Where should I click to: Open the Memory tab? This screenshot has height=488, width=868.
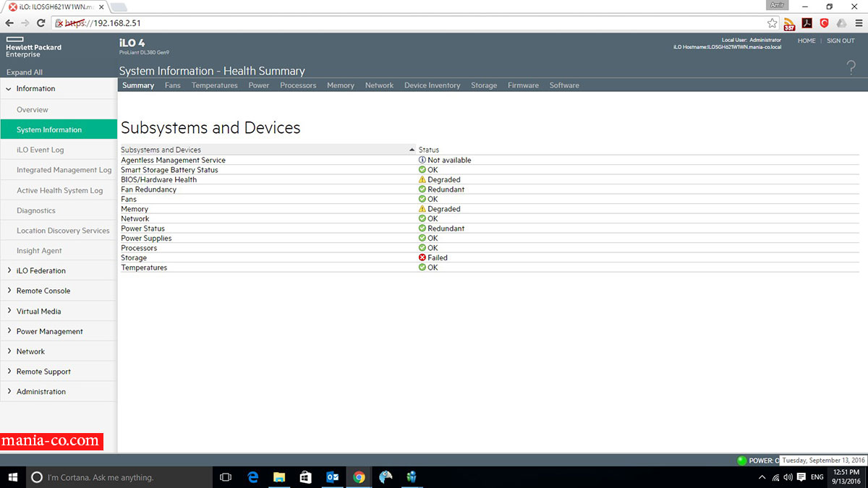pos(341,85)
